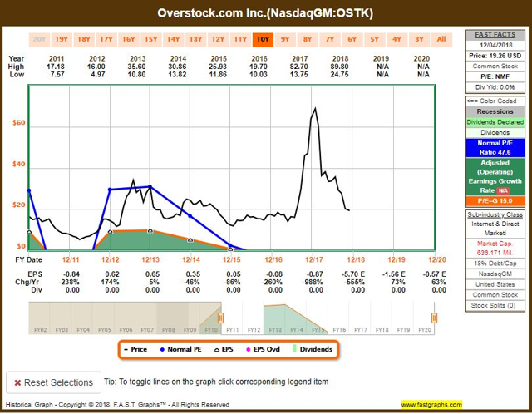
Task: Click the EPS marker at 12/14
Action: point(190,240)
